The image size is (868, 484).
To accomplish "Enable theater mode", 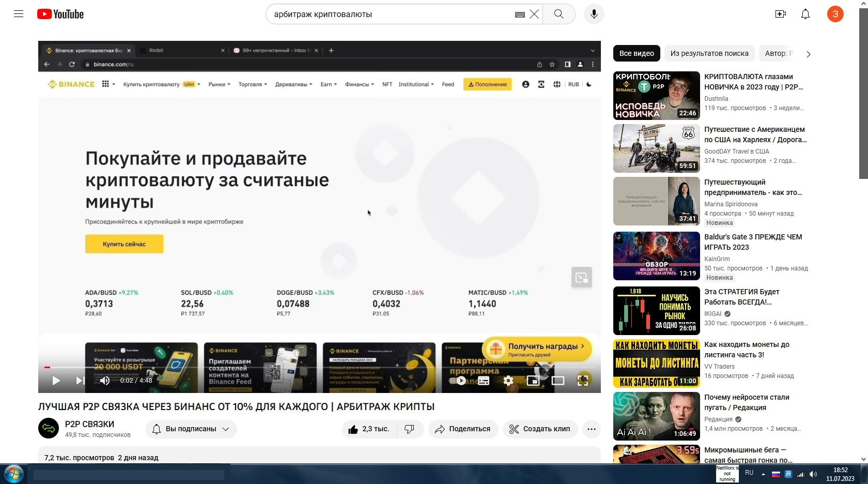I will click(558, 381).
